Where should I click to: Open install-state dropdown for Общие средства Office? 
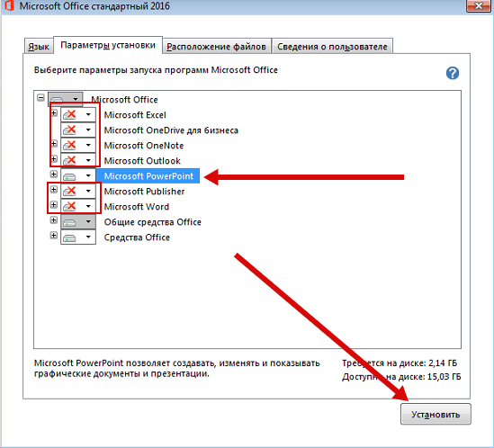pyautogui.click(x=78, y=222)
